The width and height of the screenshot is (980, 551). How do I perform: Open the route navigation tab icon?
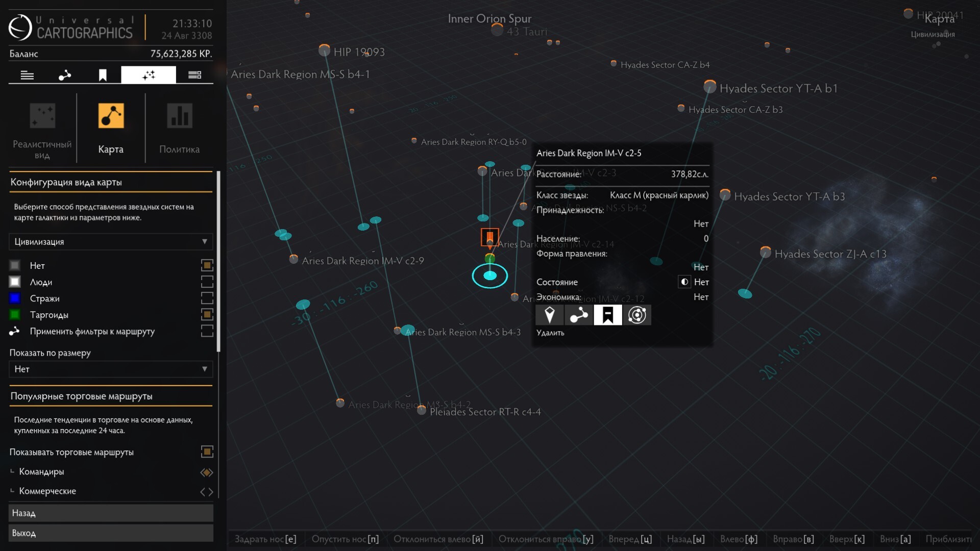(x=65, y=76)
